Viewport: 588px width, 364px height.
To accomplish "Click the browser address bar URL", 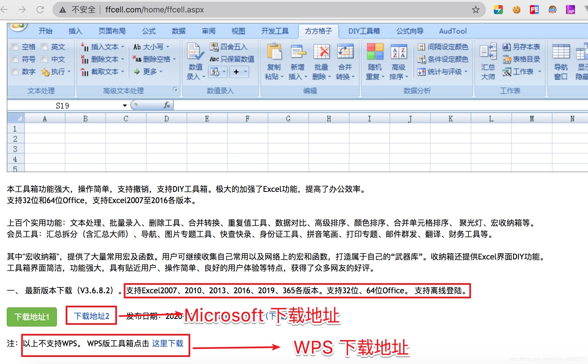I will [x=154, y=10].
